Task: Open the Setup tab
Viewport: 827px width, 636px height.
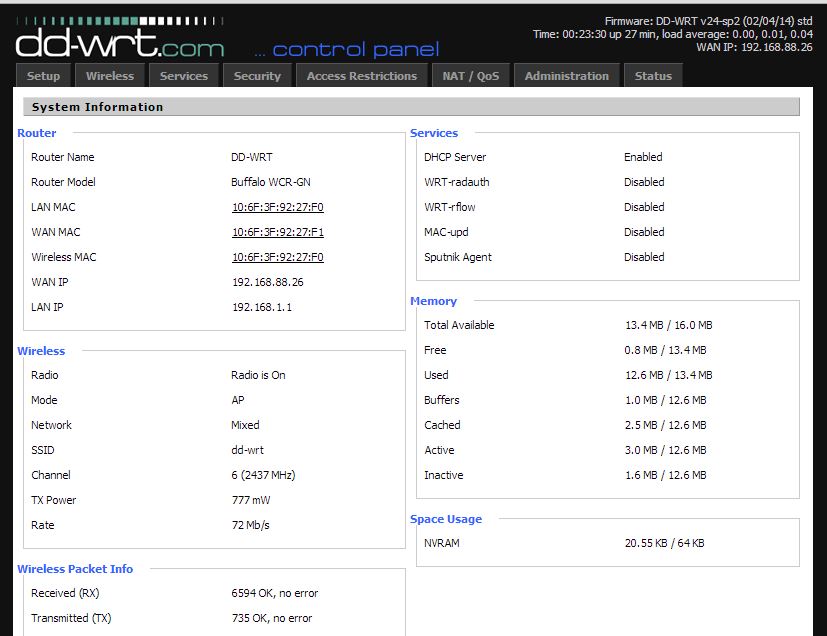Action: [x=43, y=76]
